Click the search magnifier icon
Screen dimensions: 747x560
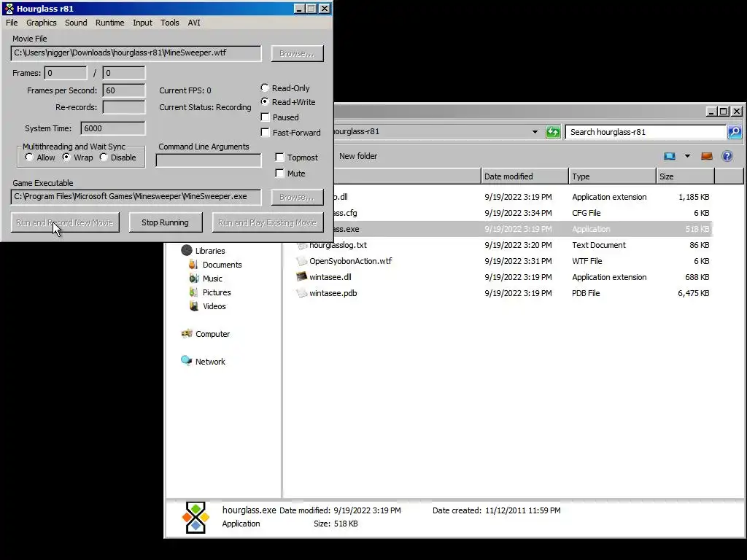(x=735, y=132)
